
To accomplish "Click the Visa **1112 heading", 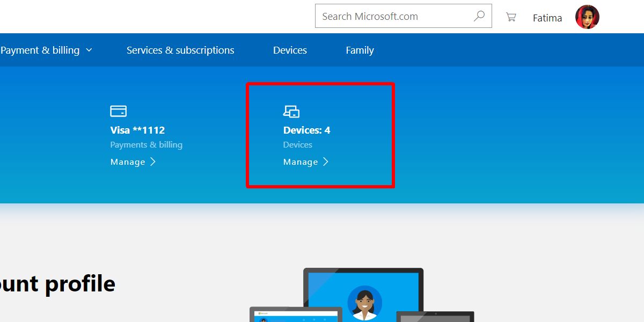I will click(x=137, y=130).
